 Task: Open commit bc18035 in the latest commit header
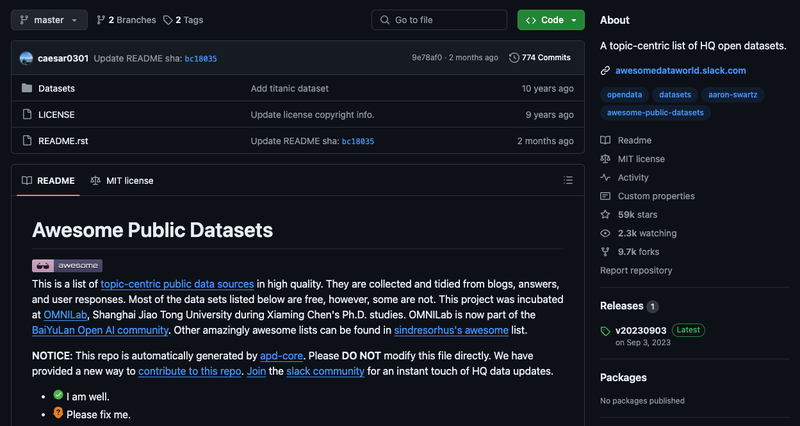click(x=201, y=59)
